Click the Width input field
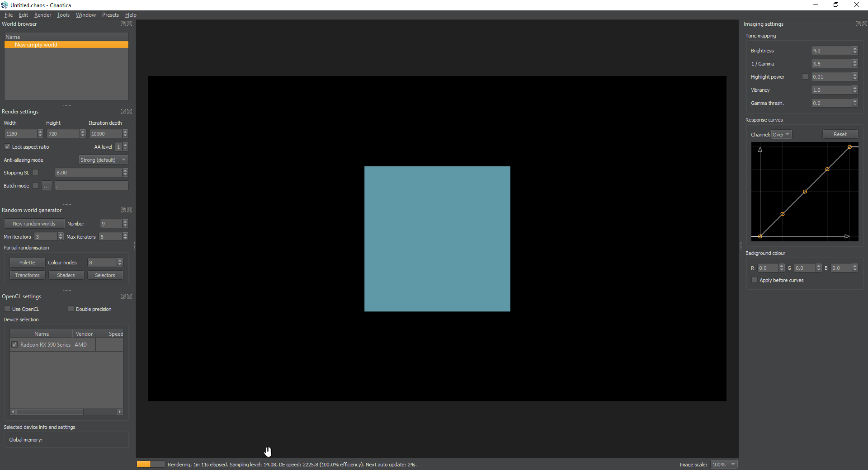This screenshot has height=470, width=868. pos(21,134)
